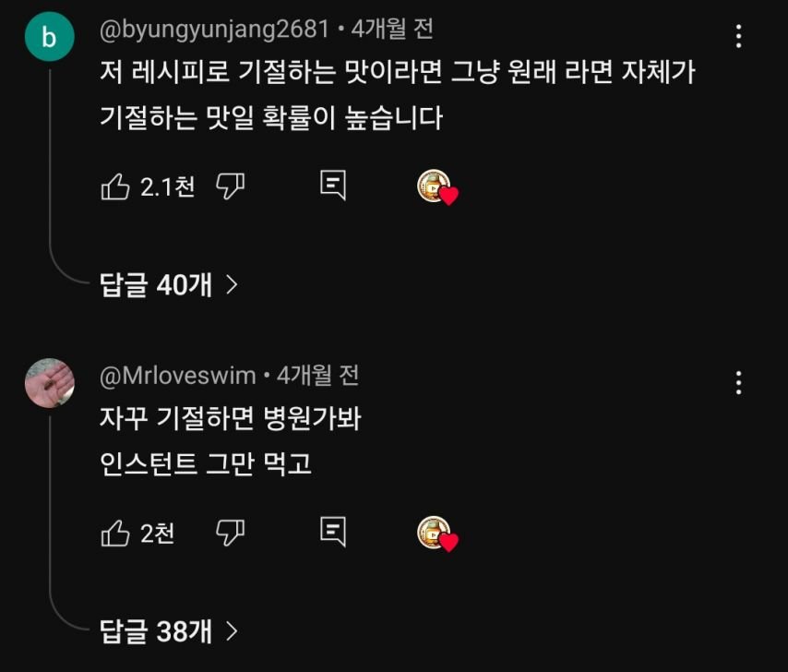Open three-dot menu for @byungyunjang2681's comment

coord(738,37)
